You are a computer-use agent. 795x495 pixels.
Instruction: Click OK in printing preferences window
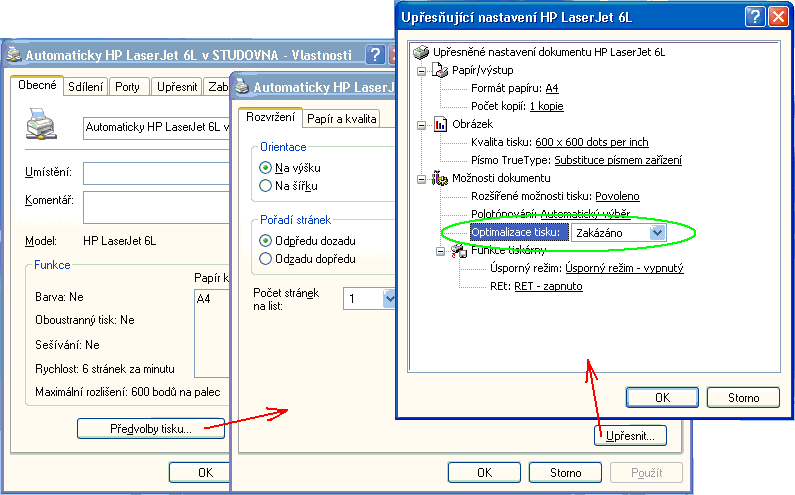(484, 473)
